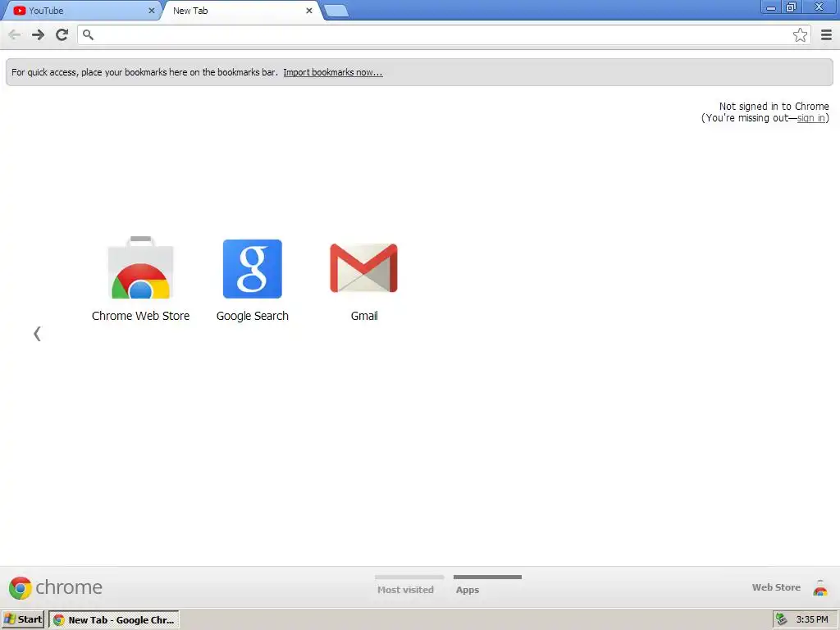840x630 pixels.
Task: Select New Tab - Google Chrome taskbar item
Action: click(114, 620)
